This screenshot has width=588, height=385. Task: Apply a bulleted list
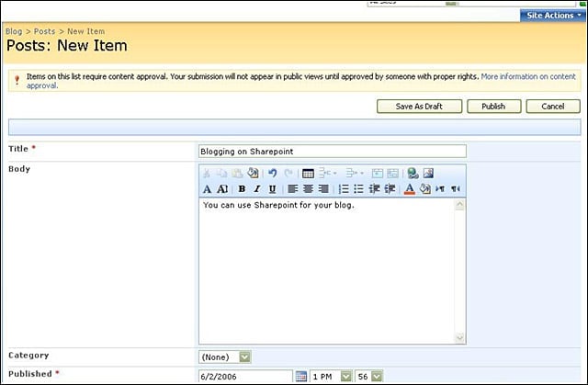coord(359,189)
